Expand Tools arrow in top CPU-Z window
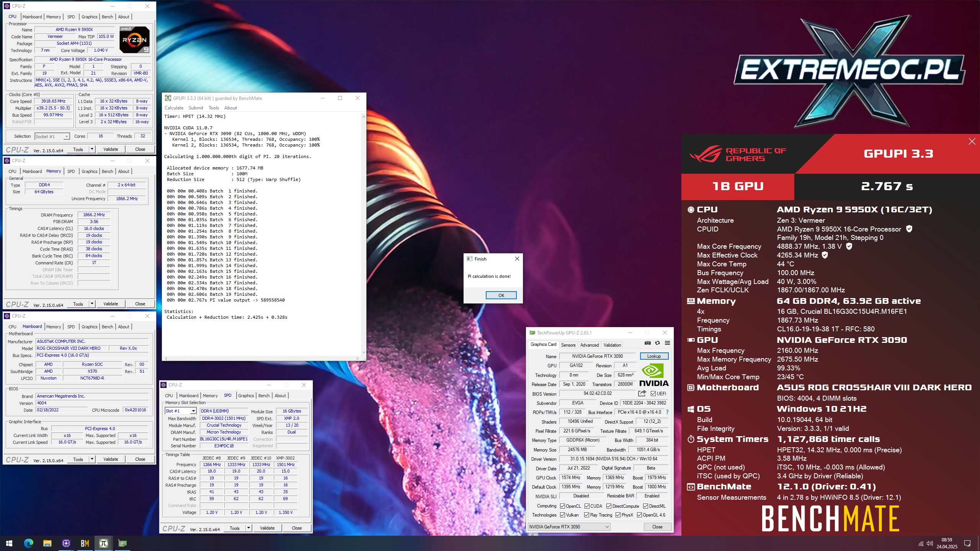This screenshot has height=551, width=980. pyautogui.click(x=92, y=149)
